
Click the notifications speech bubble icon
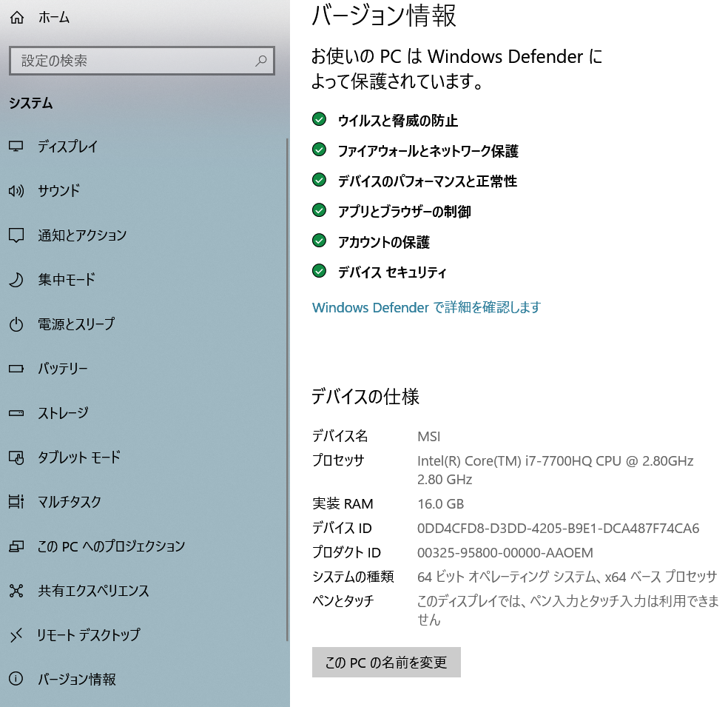[16, 235]
